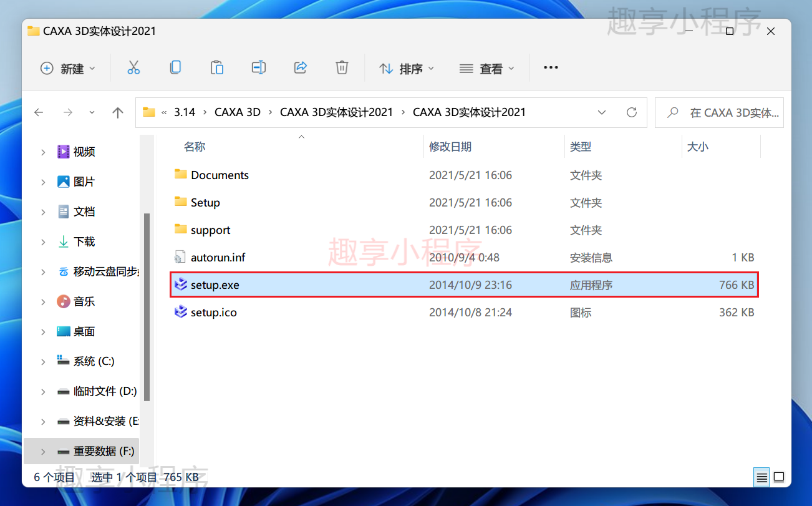
Task: Open the View (查看) dropdown
Action: click(x=487, y=69)
